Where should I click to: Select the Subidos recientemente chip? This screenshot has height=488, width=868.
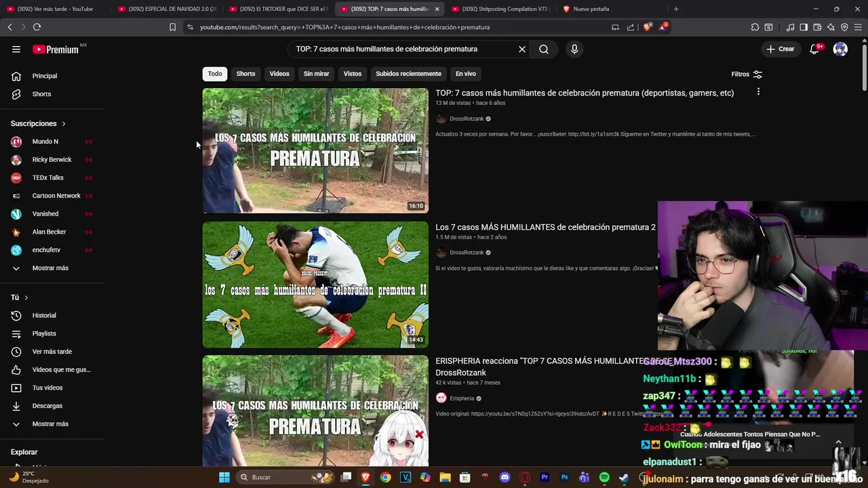pyautogui.click(x=408, y=74)
